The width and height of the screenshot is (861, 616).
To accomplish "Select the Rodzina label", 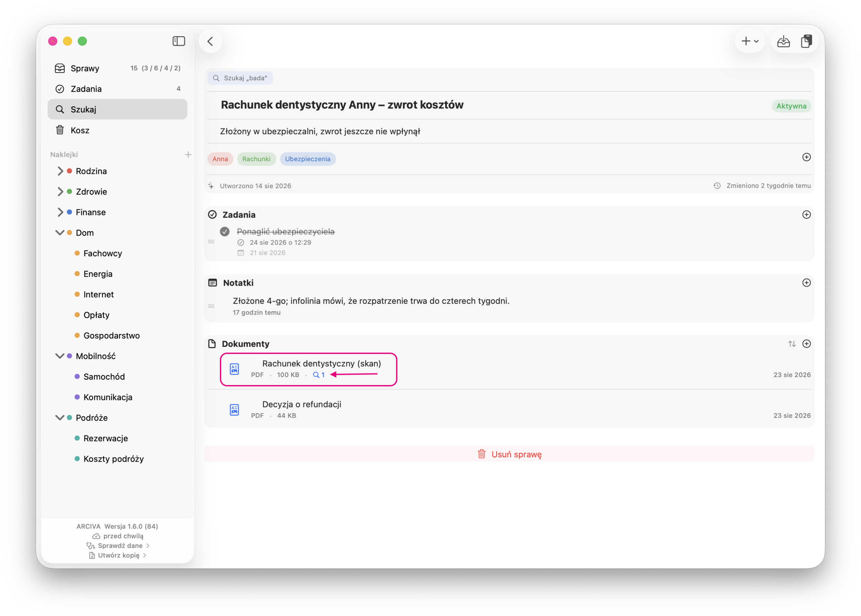I will tap(91, 171).
